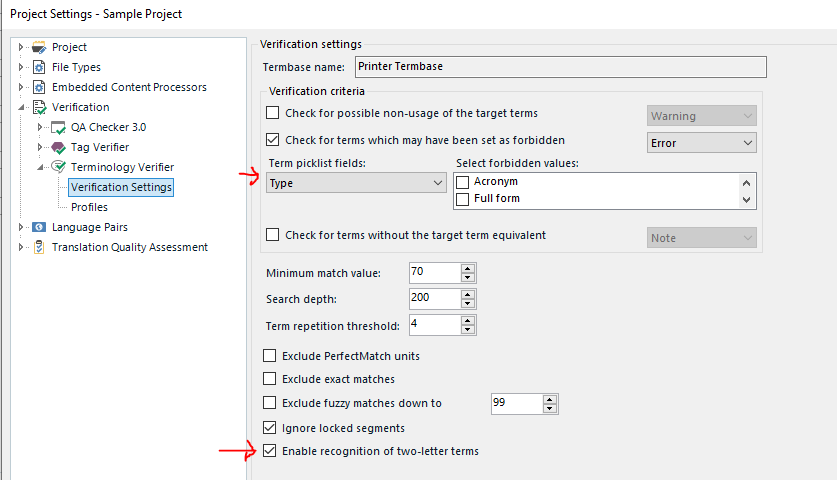Decrease Minimum match value with down arrow
This screenshot has height=480, width=837.
[468, 277]
